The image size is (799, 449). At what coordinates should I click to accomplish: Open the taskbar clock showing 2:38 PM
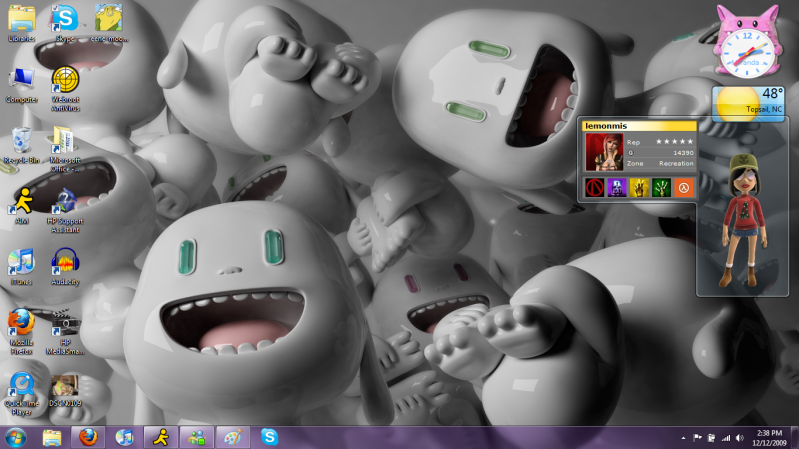(x=769, y=438)
